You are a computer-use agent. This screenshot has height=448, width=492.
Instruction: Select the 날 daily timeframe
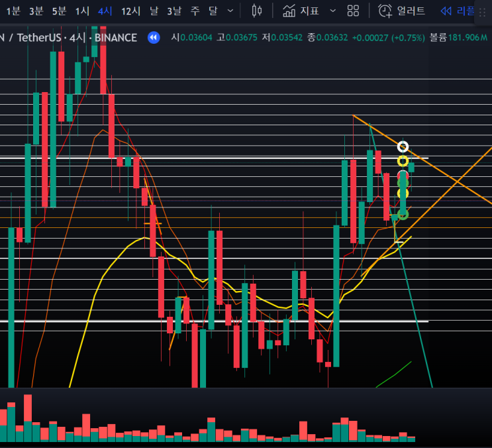[154, 11]
